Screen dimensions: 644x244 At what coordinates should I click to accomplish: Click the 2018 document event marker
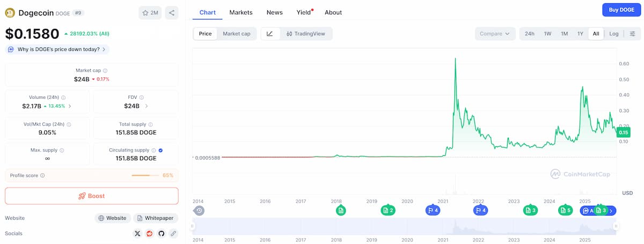pyautogui.click(x=341, y=210)
